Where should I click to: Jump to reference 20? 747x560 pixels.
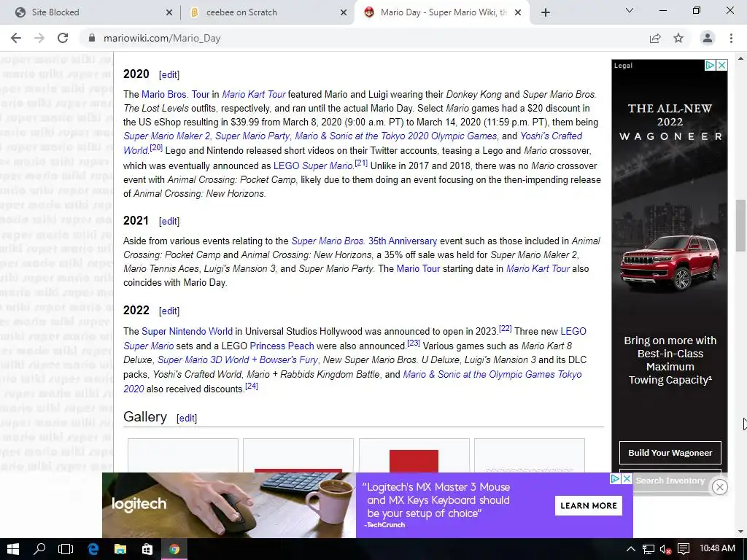point(156,148)
